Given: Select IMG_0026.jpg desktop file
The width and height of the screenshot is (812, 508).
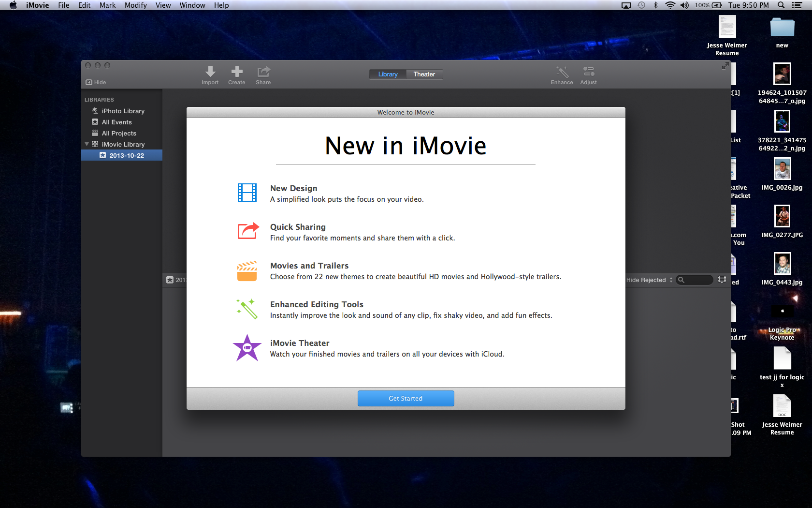Looking at the screenshot, I should [782, 174].
